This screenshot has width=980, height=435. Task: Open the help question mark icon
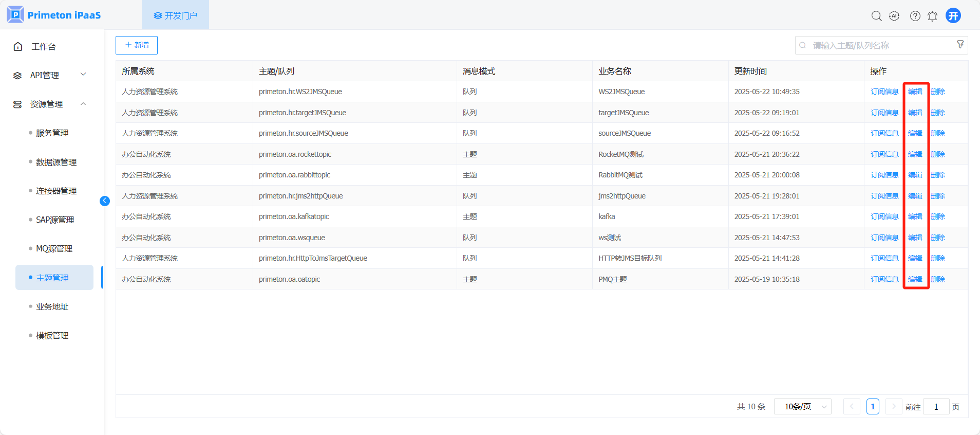(x=915, y=16)
